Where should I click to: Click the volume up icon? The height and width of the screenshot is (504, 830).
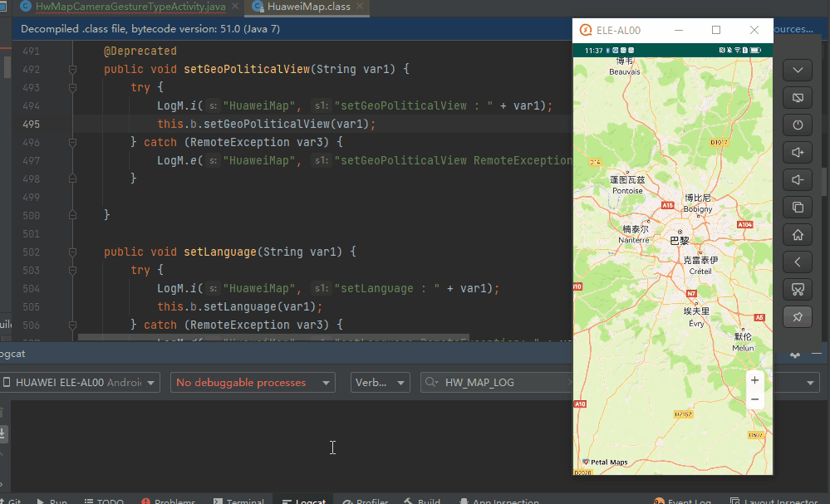pos(798,152)
